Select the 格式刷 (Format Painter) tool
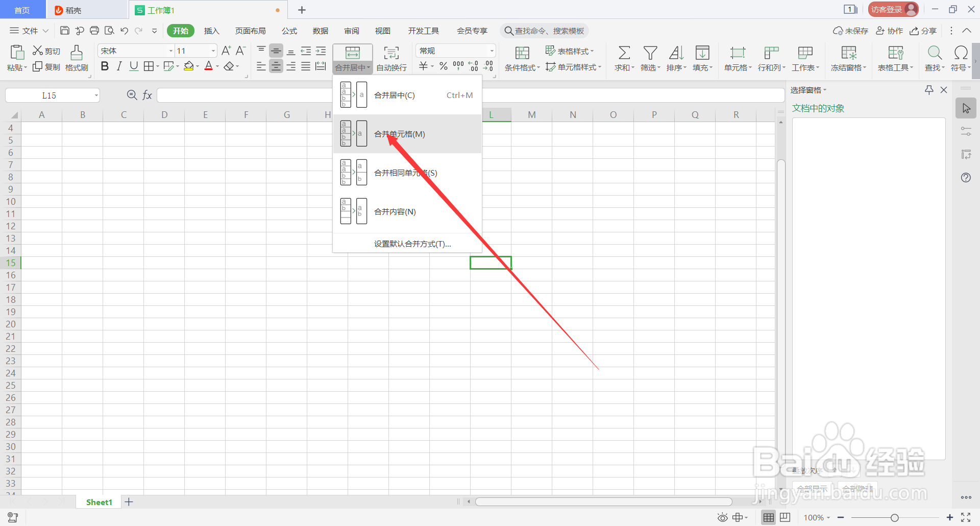980x526 pixels. (76, 58)
